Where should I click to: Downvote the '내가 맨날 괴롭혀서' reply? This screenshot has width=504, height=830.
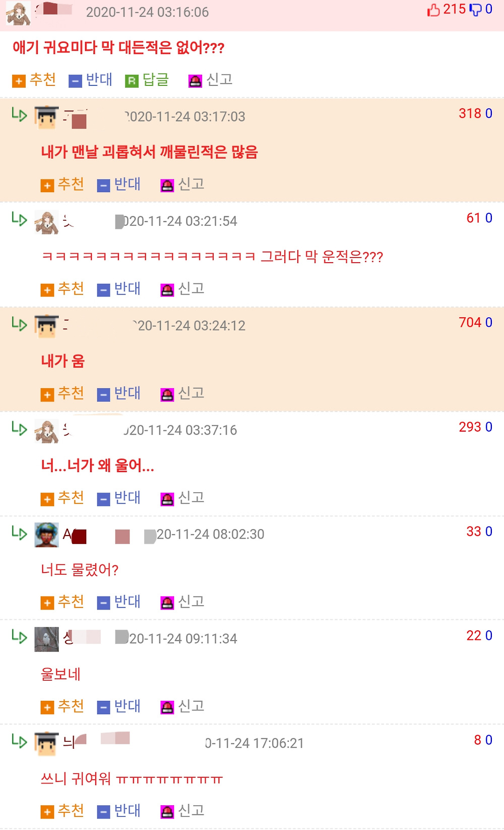click(119, 185)
